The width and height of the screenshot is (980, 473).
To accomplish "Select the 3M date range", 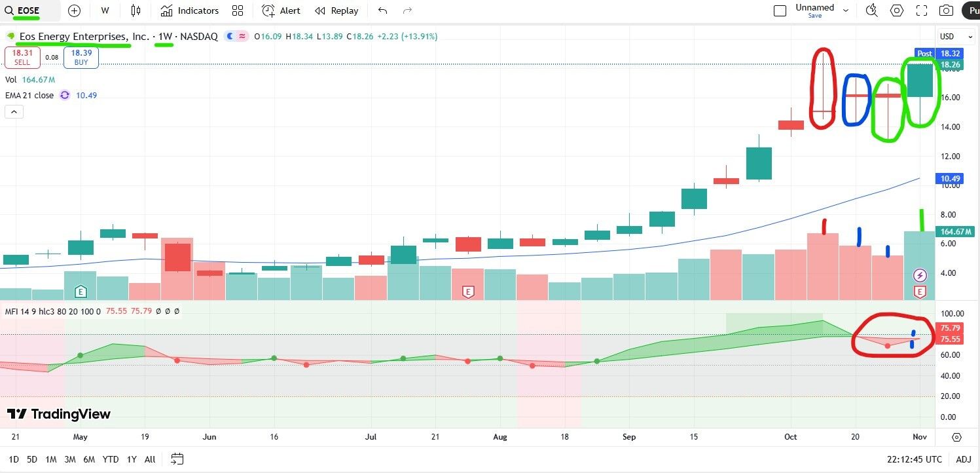I will (70, 459).
